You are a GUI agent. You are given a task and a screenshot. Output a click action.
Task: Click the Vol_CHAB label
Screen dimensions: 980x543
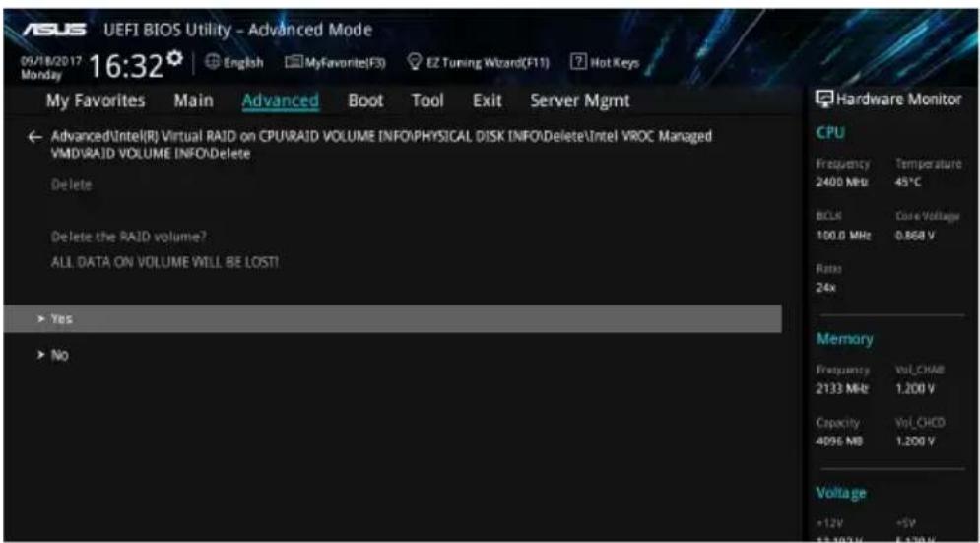pyautogui.click(x=919, y=371)
